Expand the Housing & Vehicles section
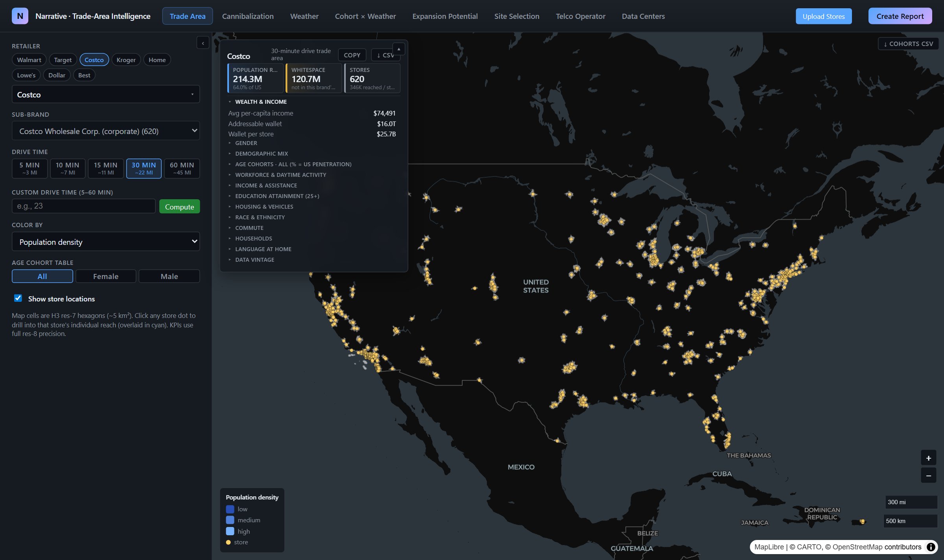Image resolution: width=944 pixels, height=560 pixels. tap(264, 207)
